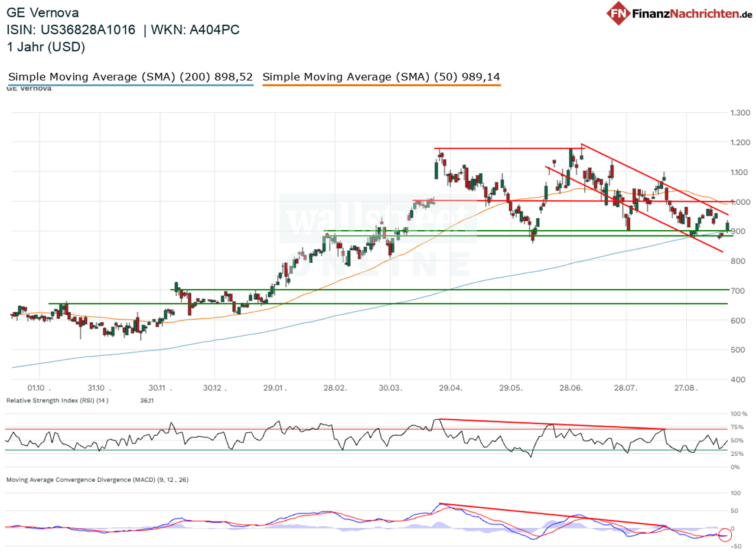
Task: Select the SMA (50) 989,14 legend entry
Action: (x=382, y=77)
